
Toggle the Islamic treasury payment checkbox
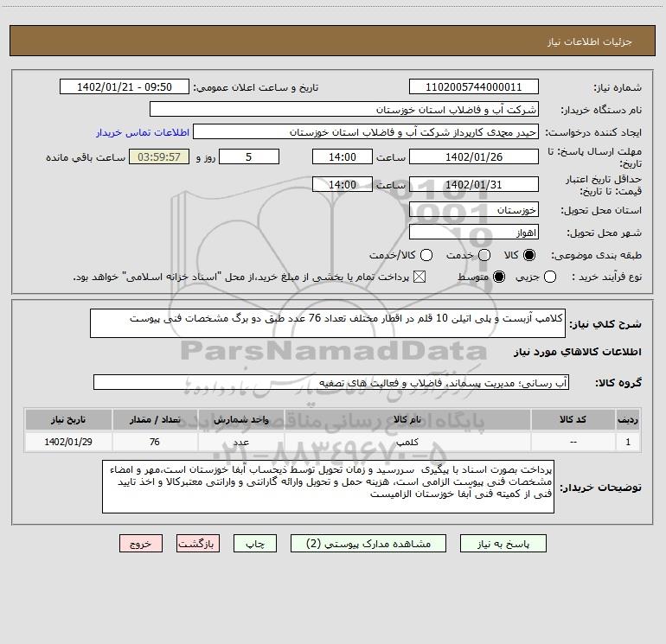click(x=419, y=277)
